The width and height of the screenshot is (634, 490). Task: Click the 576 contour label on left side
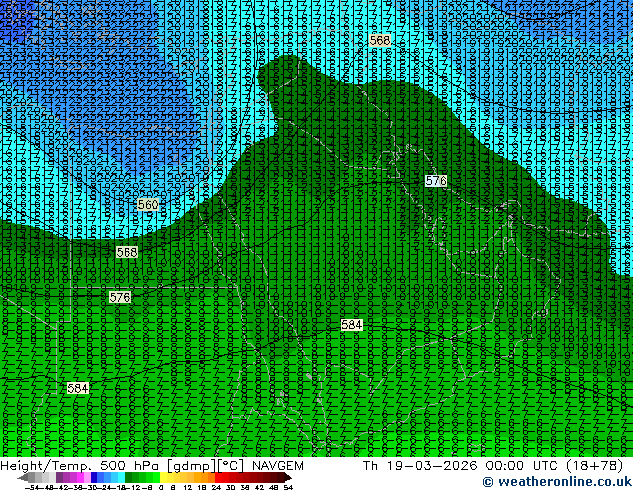pos(120,298)
